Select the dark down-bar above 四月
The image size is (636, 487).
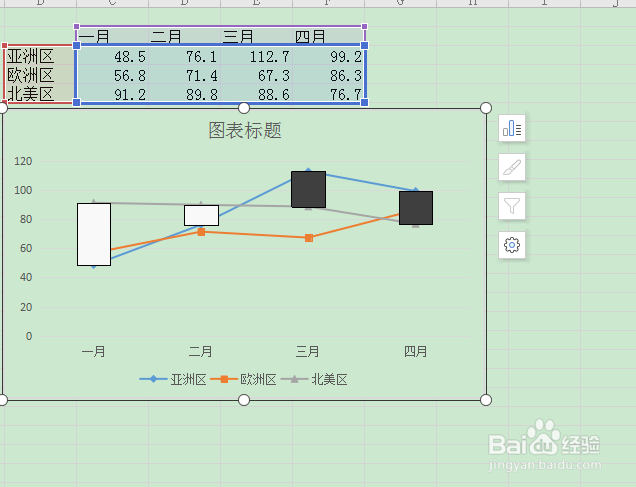coord(416,208)
